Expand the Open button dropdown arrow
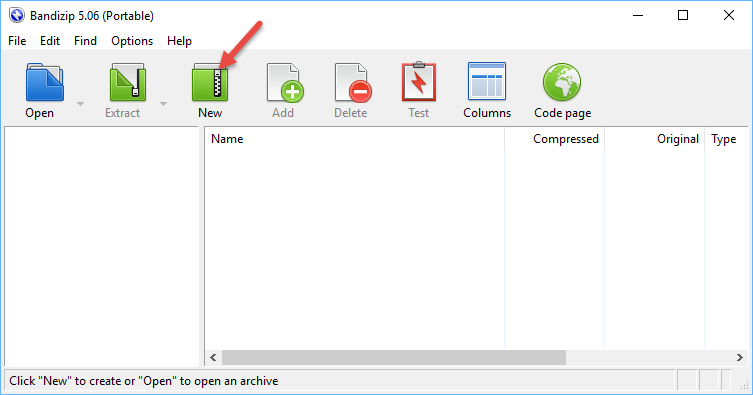This screenshot has height=395, width=753. pyautogui.click(x=80, y=104)
